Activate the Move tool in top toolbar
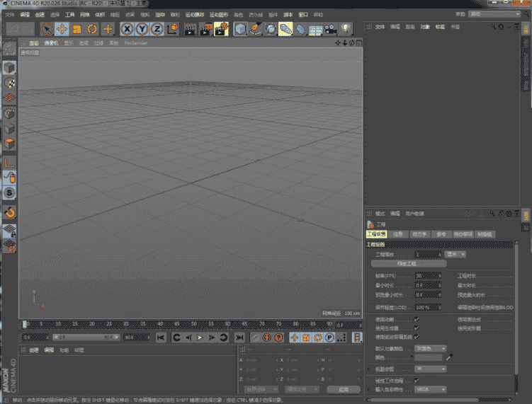This screenshot has width=532, height=404. click(62, 29)
